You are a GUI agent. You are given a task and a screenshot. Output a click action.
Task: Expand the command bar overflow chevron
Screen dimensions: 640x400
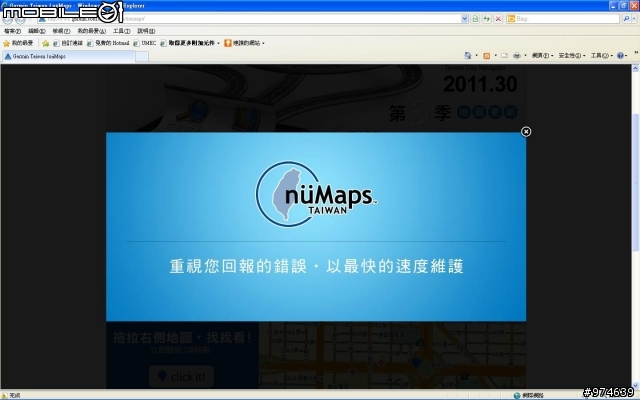tap(636, 53)
